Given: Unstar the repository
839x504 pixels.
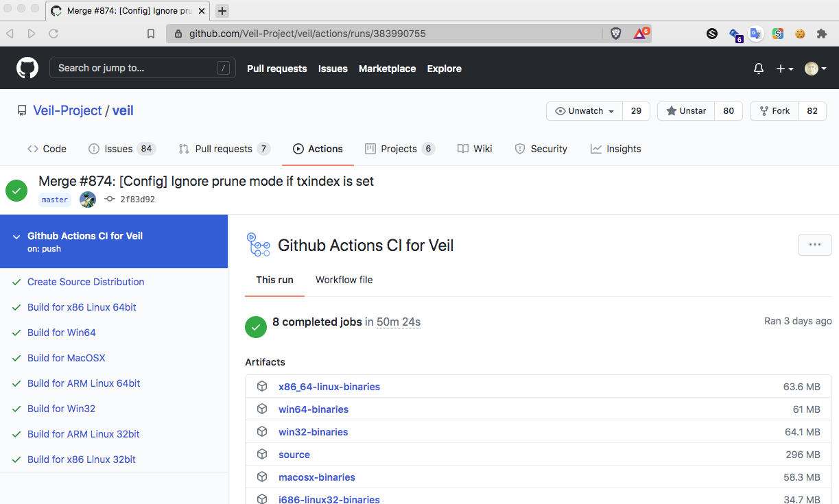Looking at the screenshot, I should (686, 111).
